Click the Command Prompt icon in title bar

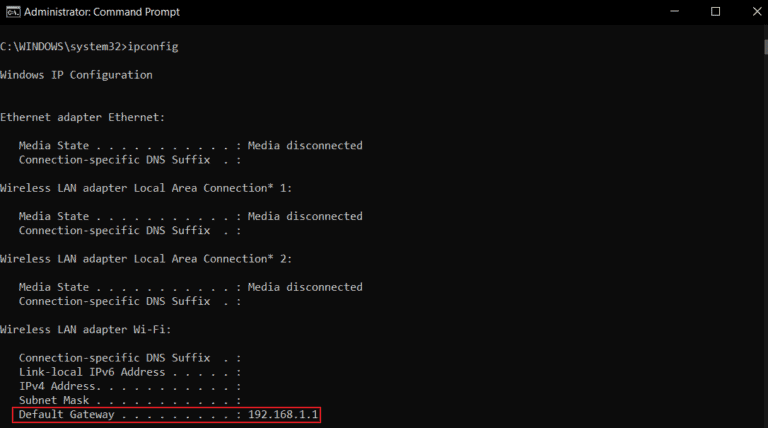click(10, 11)
